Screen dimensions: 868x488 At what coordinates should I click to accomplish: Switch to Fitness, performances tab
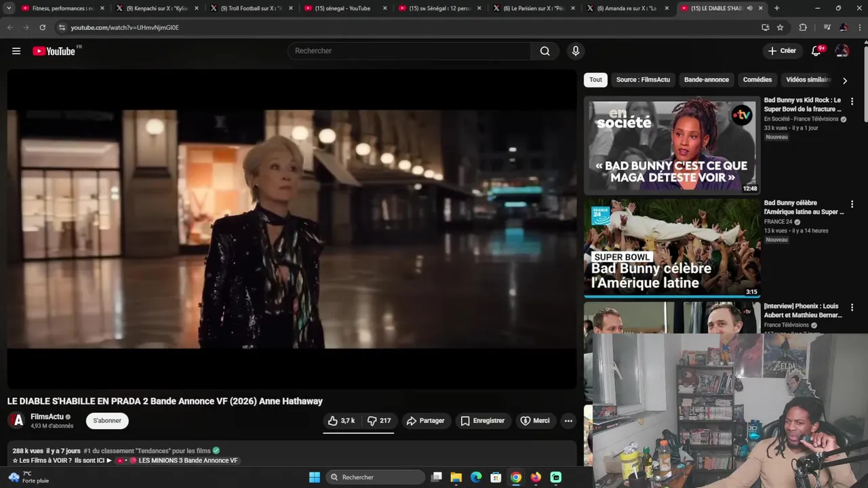62,8
